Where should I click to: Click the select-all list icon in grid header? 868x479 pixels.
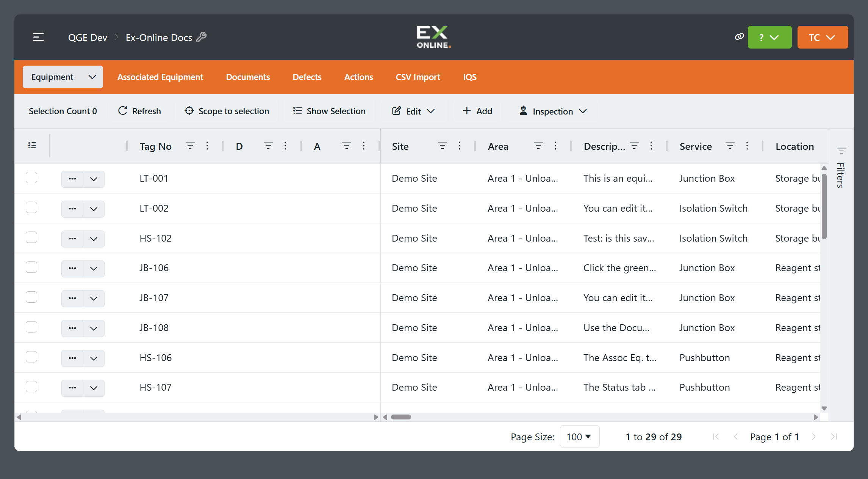coord(32,146)
